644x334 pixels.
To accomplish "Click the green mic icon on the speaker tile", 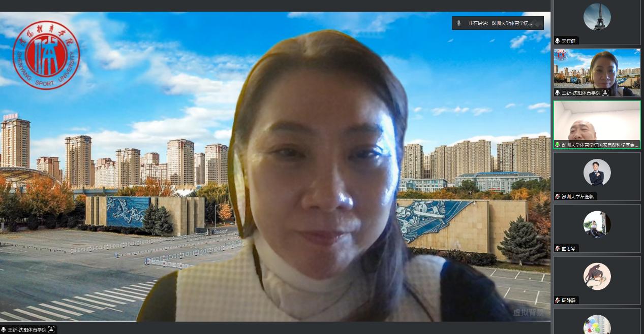I will 558,145.
